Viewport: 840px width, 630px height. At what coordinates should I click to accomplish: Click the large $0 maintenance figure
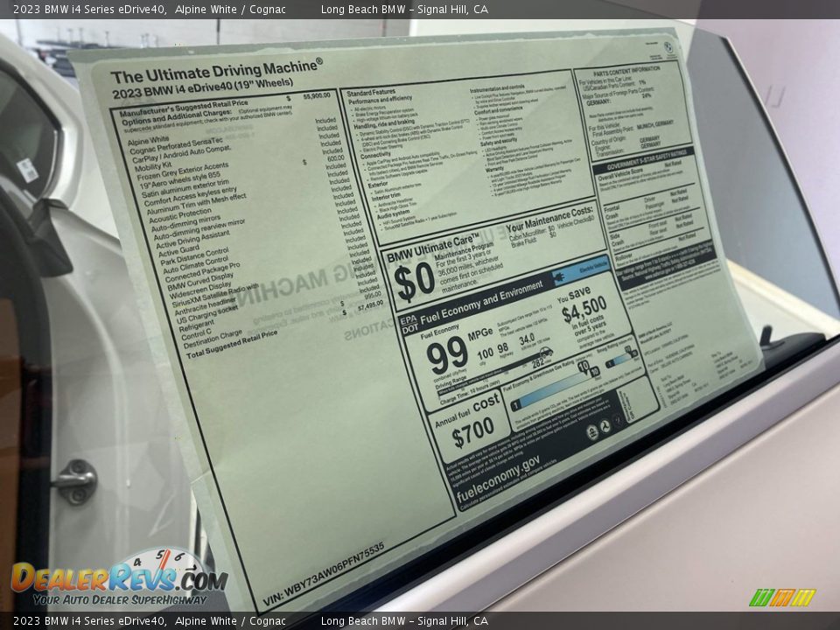point(414,283)
